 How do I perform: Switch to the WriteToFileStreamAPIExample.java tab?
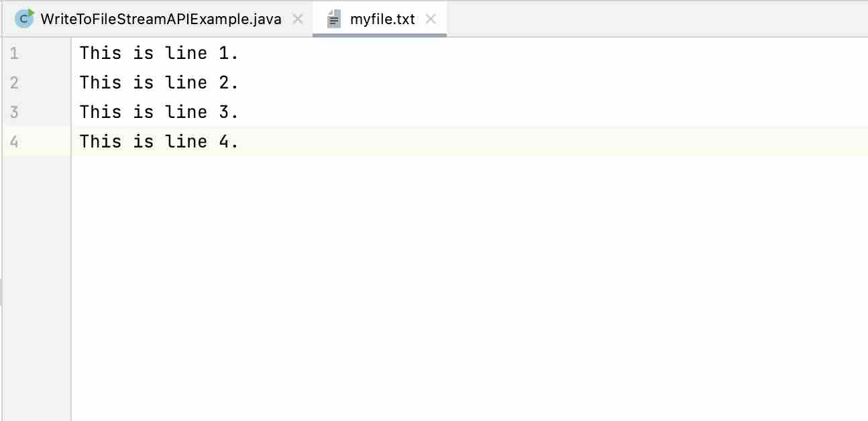[x=161, y=19]
